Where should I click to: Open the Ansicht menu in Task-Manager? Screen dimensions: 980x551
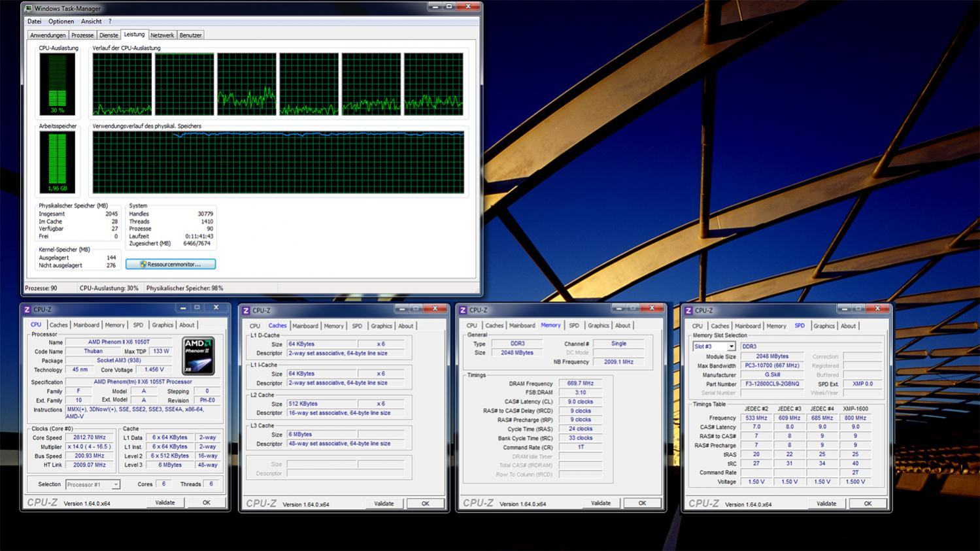click(x=91, y=22)
